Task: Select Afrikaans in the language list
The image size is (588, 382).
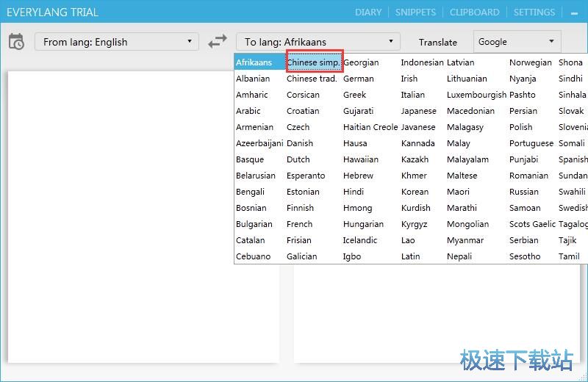Action: click(260, 62)
